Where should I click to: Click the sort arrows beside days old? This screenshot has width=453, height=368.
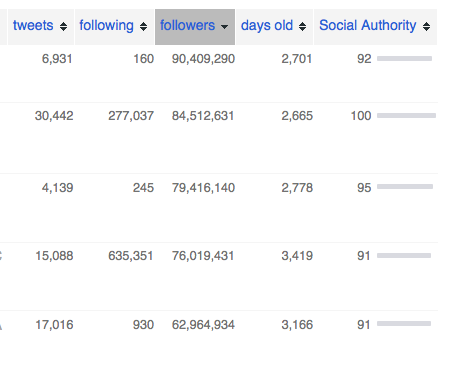point(302,26)
